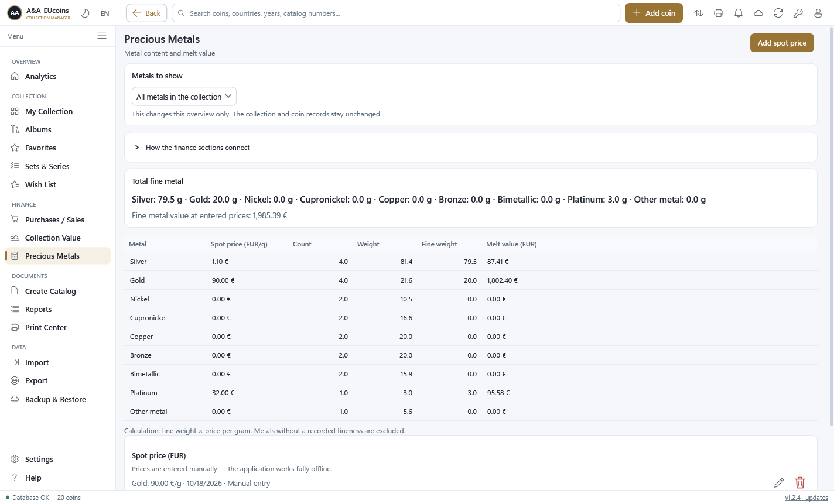Edit Gold spot price pencil icon
The width and height of the screenshot is (834, 504).
pyautogui.click(x=779, y=483)
